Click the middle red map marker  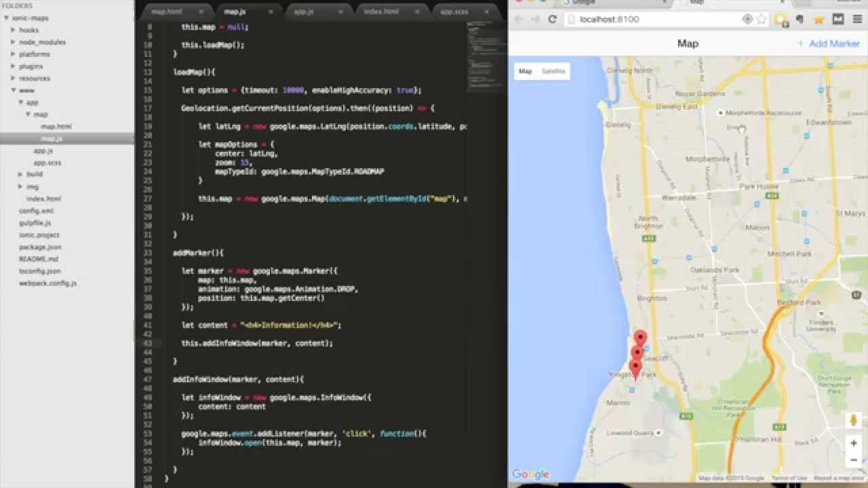637,353
